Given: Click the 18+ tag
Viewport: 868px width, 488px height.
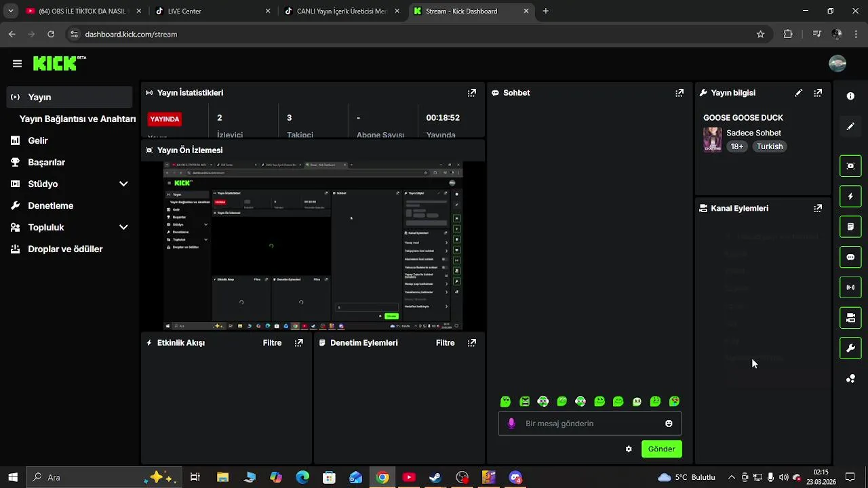Looking at the screenshot, I should [x=737, y=146].
